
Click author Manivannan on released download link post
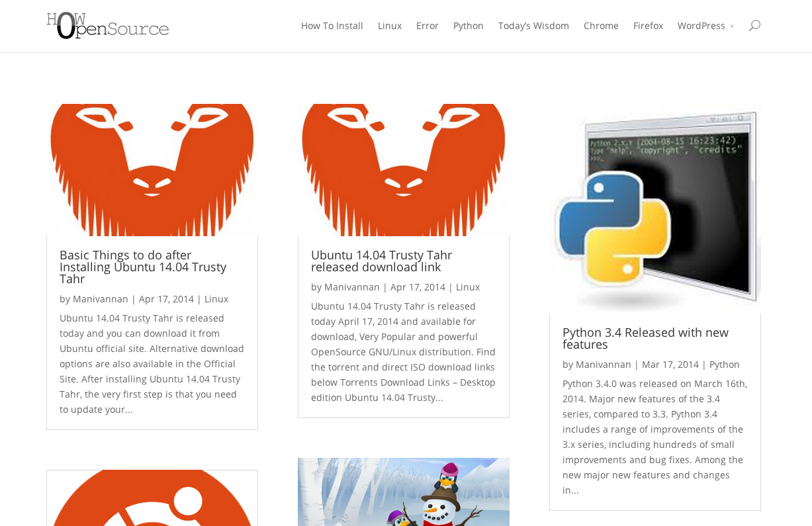[x=352, y=287]
